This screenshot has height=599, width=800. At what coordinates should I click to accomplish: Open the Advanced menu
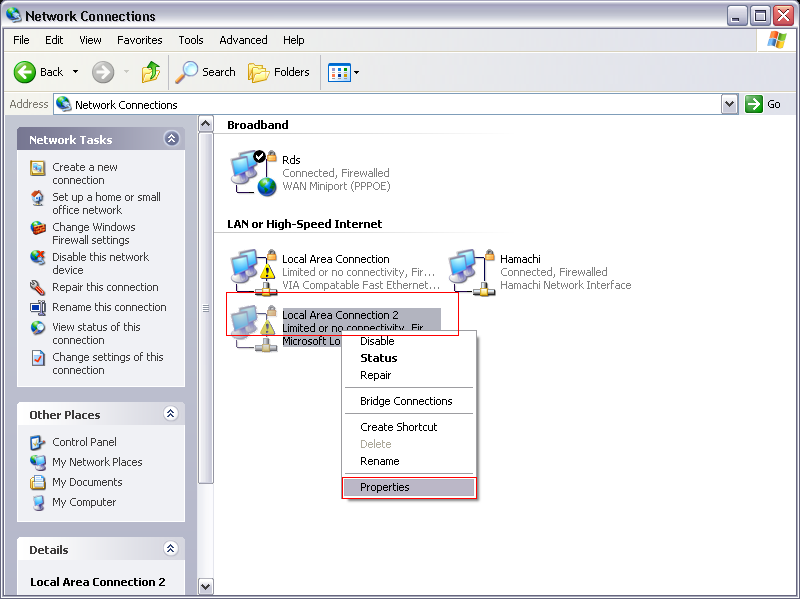point(243,40)
